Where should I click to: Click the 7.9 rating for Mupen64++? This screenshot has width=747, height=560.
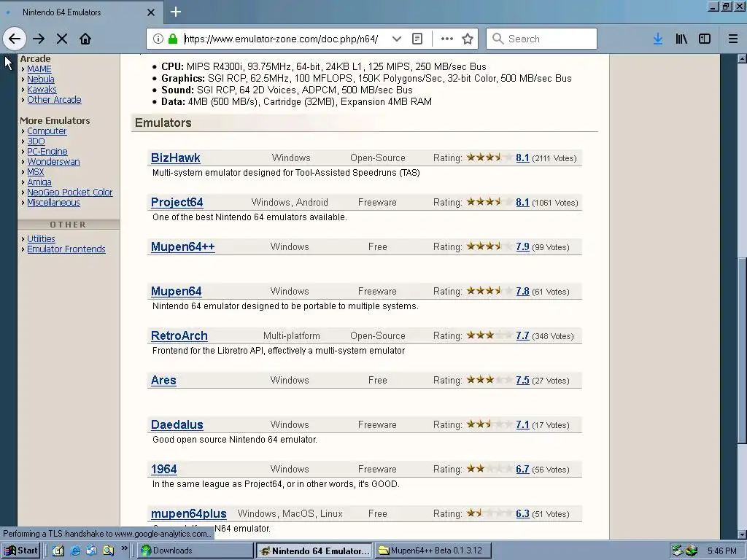click(x=522, y=246)
